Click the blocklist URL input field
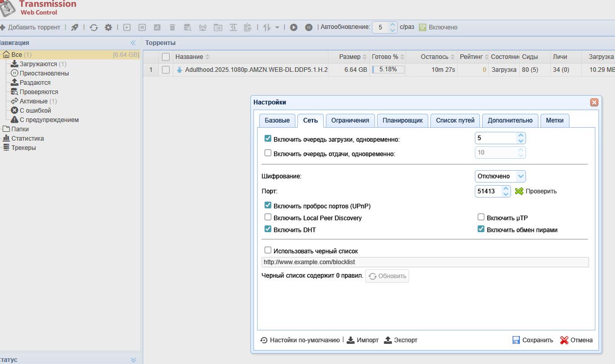Viewport: 615px width, 364px height. click(x=425, y=262)
